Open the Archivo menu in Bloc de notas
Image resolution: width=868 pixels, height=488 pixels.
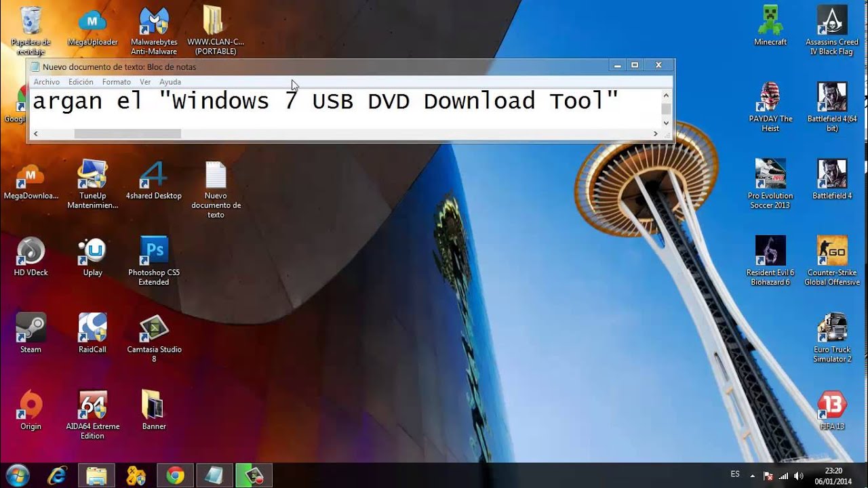tap(47, 82)
